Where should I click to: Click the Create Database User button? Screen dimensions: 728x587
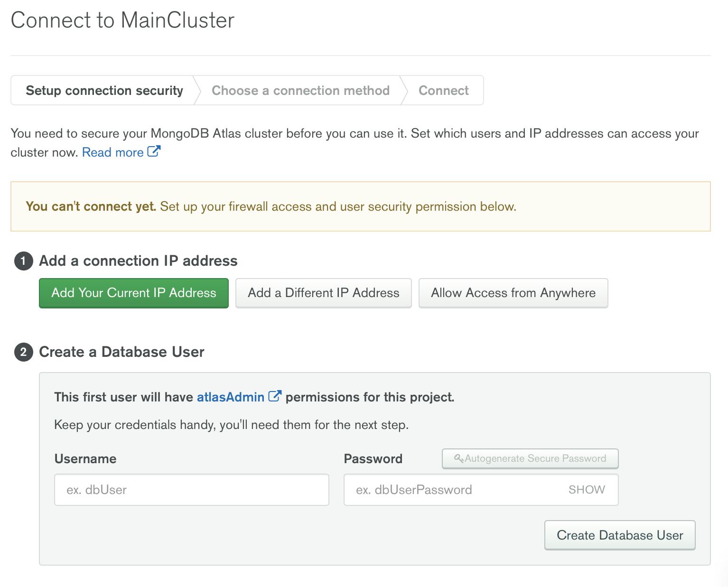[620, 535]
